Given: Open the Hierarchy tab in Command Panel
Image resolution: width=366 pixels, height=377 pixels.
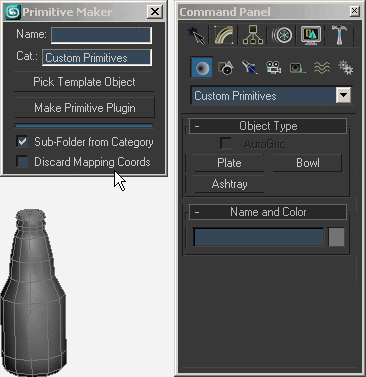Looking at the screenshot, I should click(x=253, y=35).
